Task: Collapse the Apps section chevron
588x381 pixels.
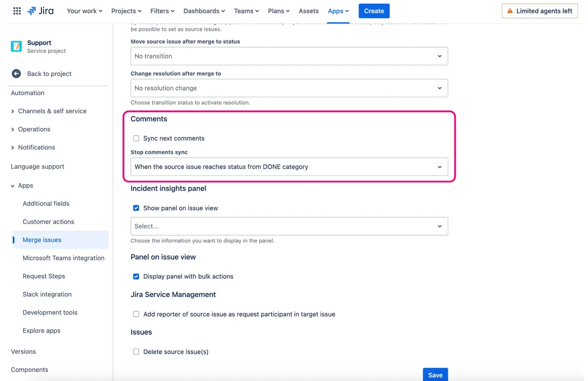Action: click(13, 186)
